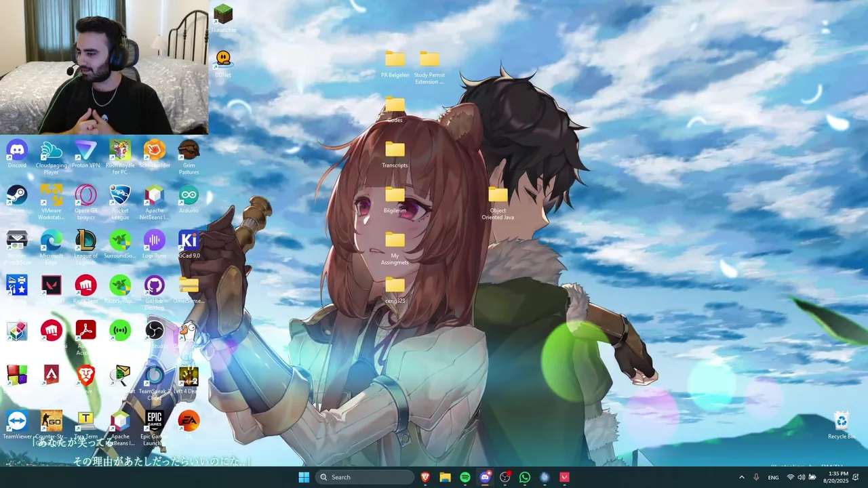868x488 pixels.
Task: Select the PR Belgeleri folder
Action: [x=395, y=64]
